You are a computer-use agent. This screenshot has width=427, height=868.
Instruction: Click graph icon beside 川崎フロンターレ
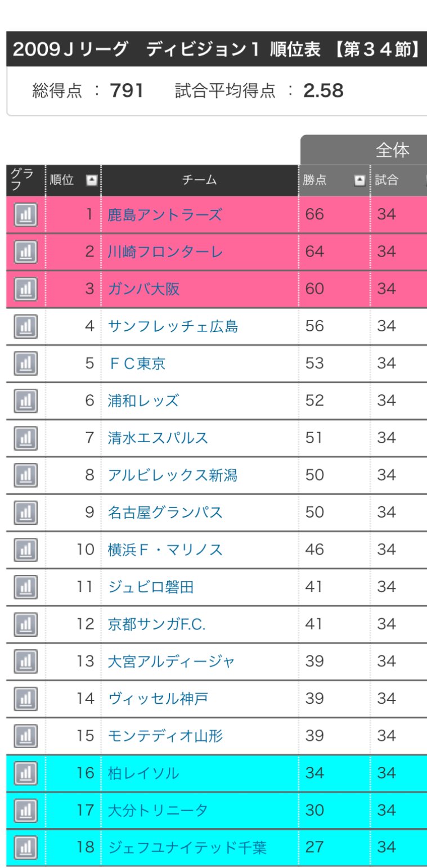[25, 252]
